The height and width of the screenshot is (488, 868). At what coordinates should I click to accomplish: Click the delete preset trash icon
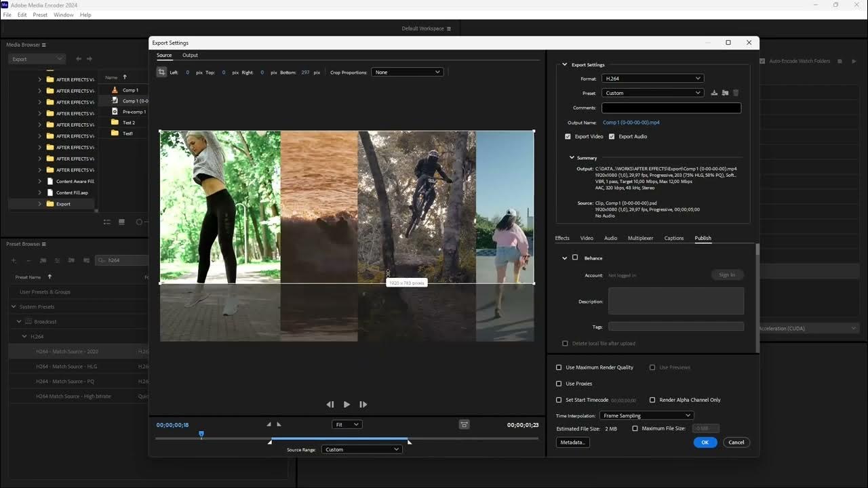pyautogui.click(x=736, y=93)
